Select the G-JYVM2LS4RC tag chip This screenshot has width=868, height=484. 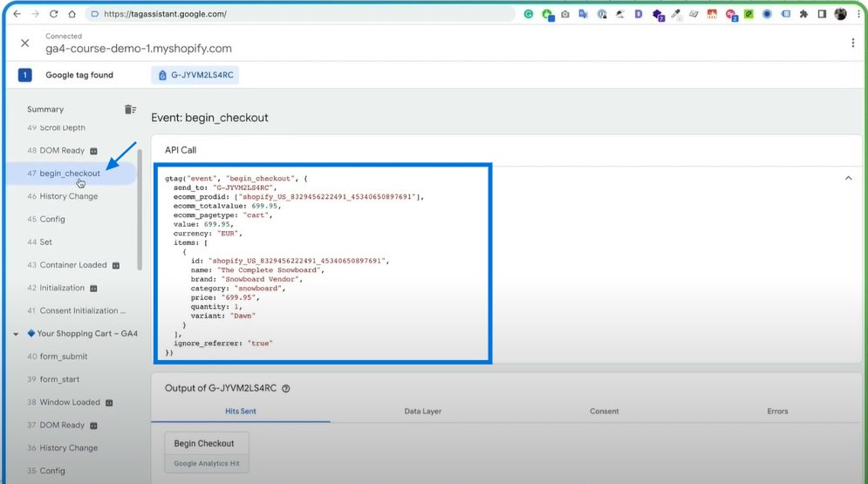[x=195, y=75]
